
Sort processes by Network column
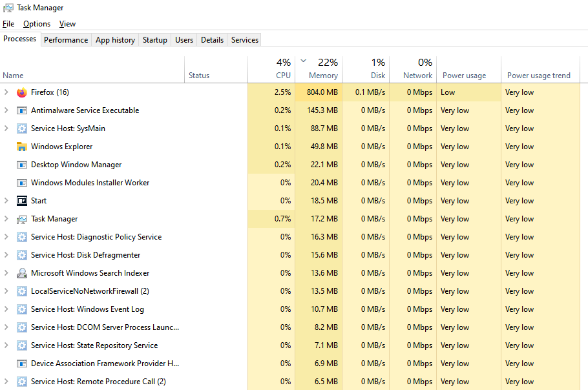point(414,70)
